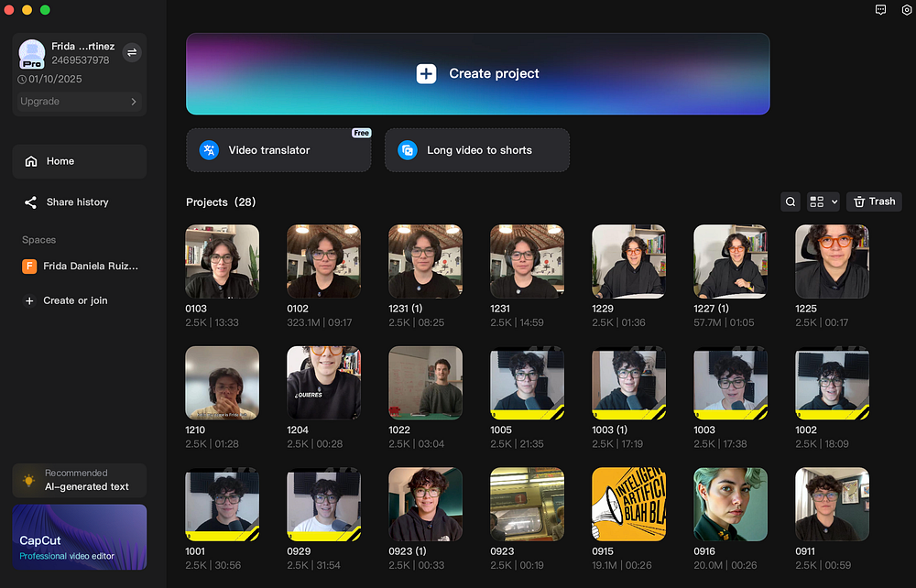916x588 pixels.
Task: Open project 0103 thumbnail
Action: tap(222, 262)
